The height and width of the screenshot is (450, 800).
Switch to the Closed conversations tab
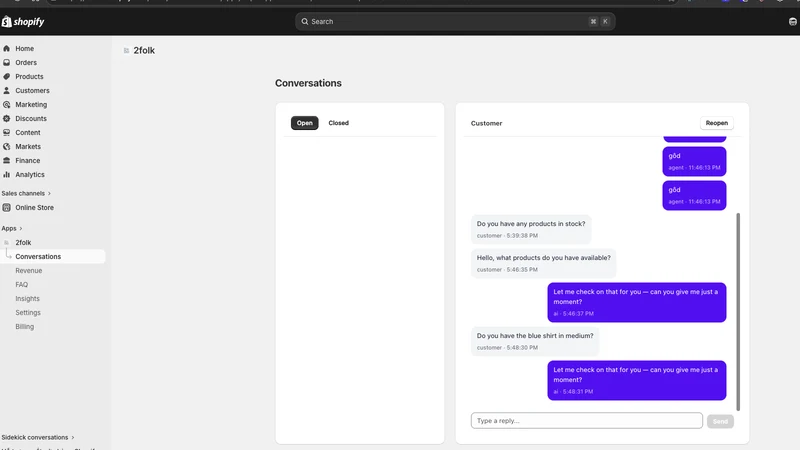[338, 123]
